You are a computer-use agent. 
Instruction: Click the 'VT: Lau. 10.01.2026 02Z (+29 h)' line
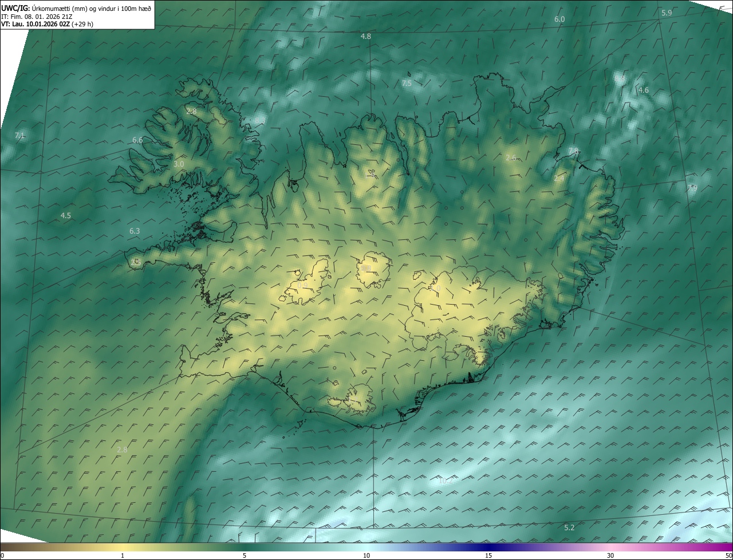point(47,24)
